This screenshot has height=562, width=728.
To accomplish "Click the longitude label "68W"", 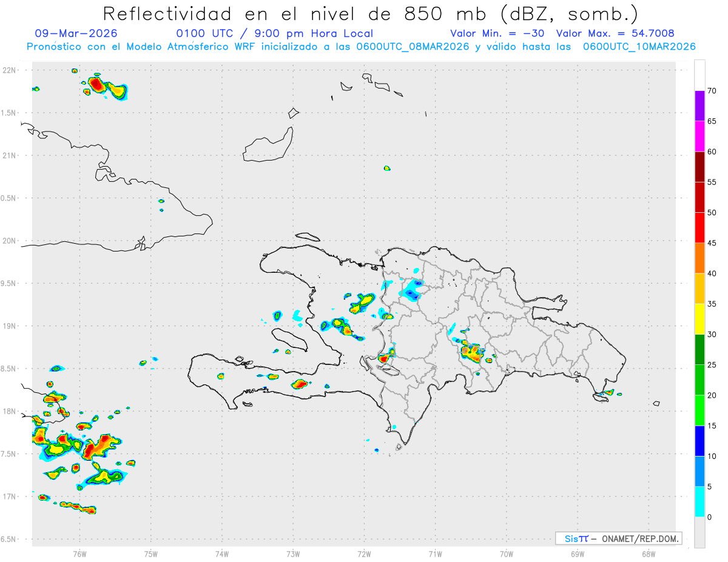I will pyautogui.click(x=649, y=554).
